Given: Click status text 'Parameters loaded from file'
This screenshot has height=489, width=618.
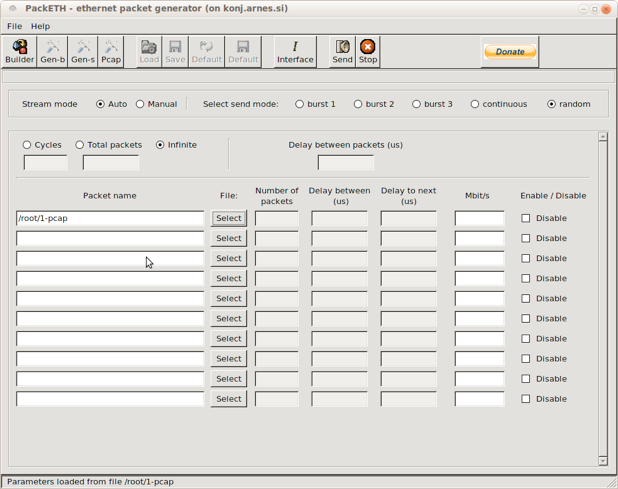Looking at the screenshot, I should (65, 482).
